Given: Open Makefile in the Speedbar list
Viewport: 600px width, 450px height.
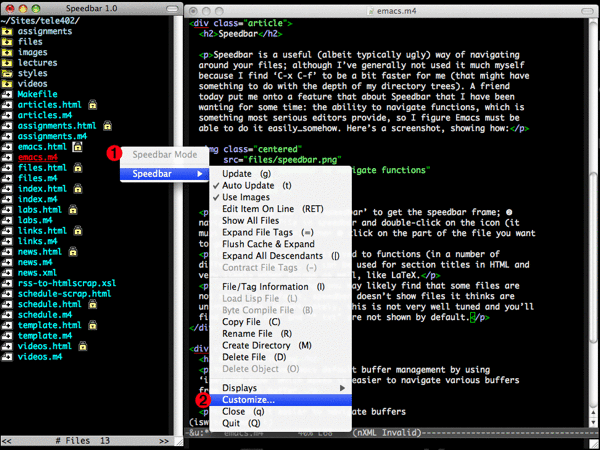Looking at the screenshot, I should pos(38,94).
